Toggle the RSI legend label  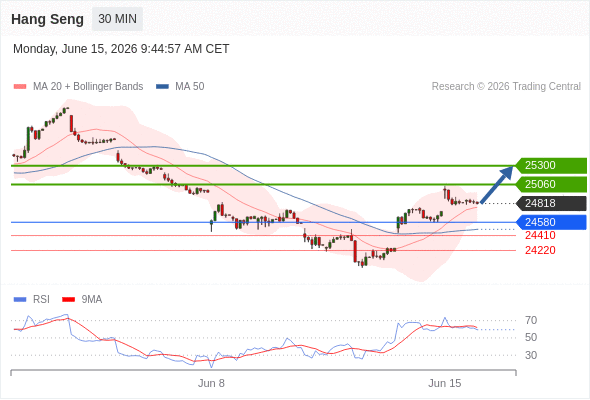coord(41,300)
